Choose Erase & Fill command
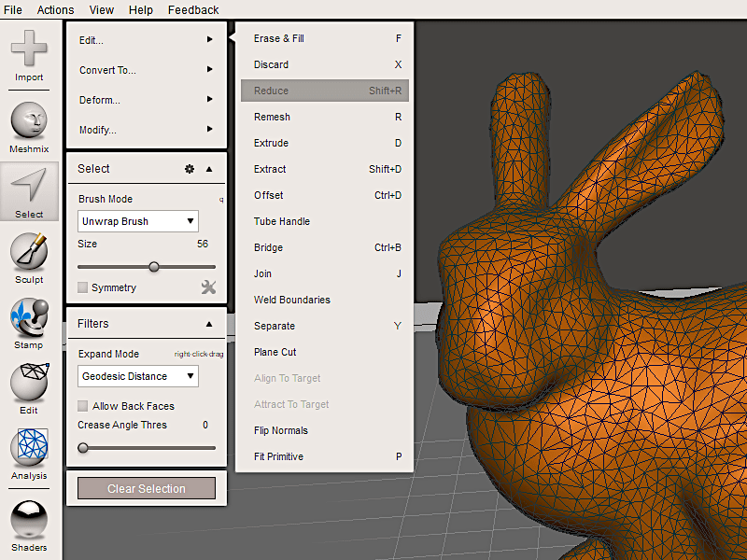Screen dimensions: 747x560 [325, 38]
